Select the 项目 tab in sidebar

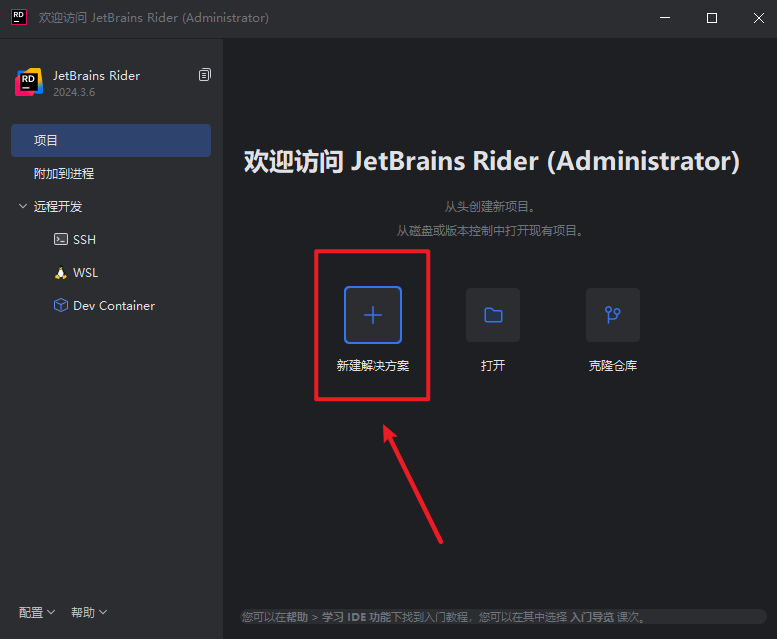click(x=111, y=141)
